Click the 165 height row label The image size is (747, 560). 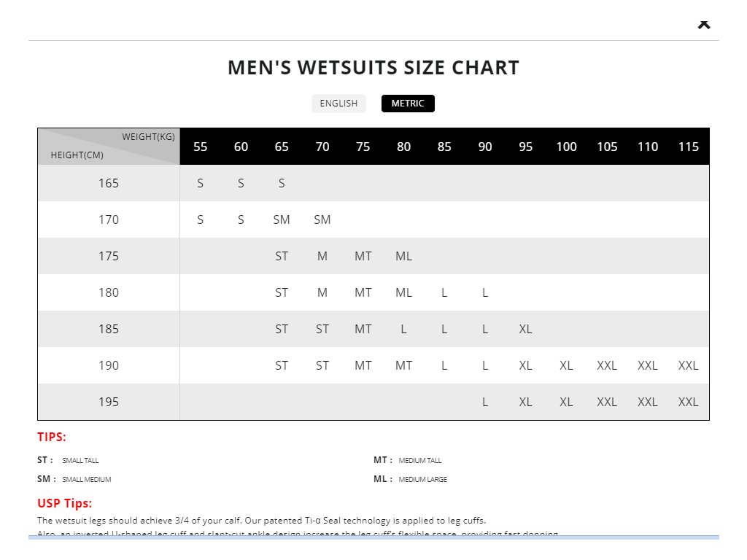(x=109, y=183)
